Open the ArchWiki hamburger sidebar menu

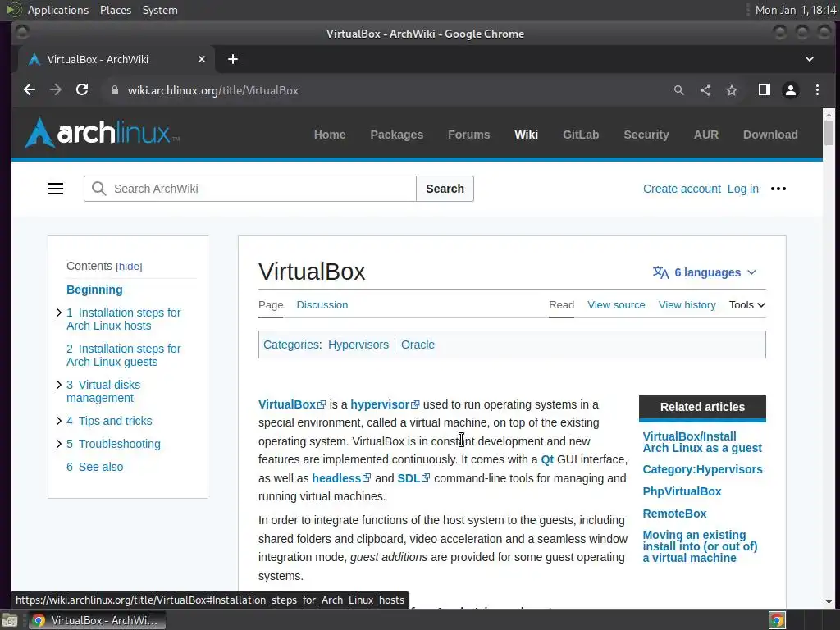pyautogui.click(x=56, y=189)
